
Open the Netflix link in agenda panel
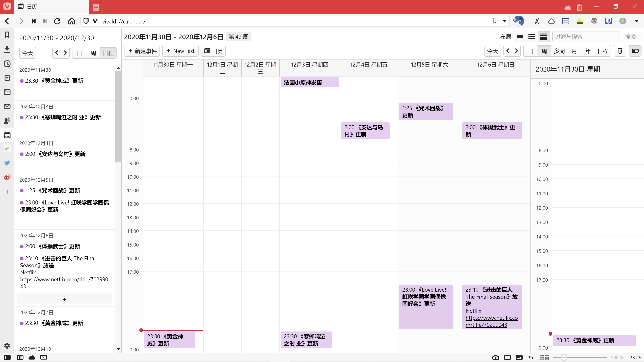[64, 280]
